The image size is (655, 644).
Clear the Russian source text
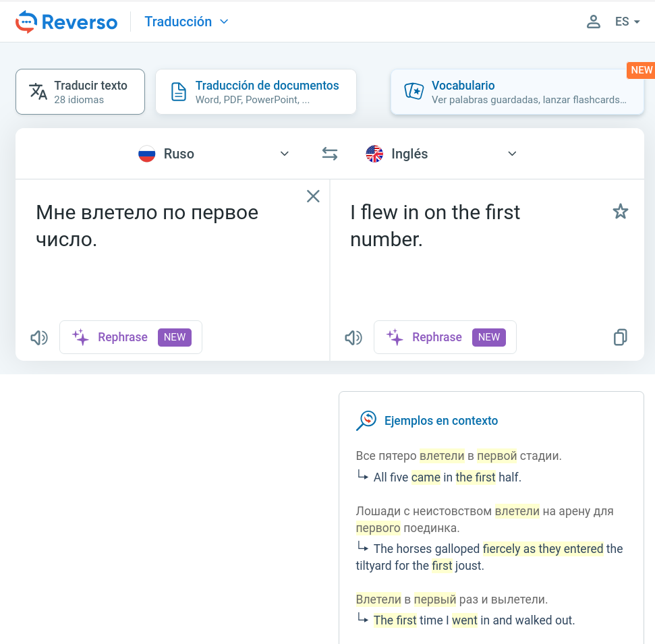click(x=313, y=196)
